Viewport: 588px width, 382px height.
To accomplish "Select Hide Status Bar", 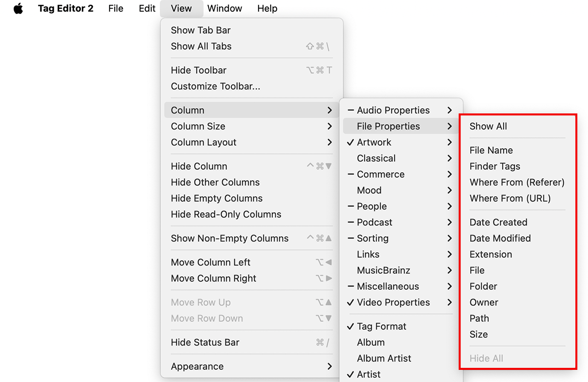I will (x=205, y=342).
